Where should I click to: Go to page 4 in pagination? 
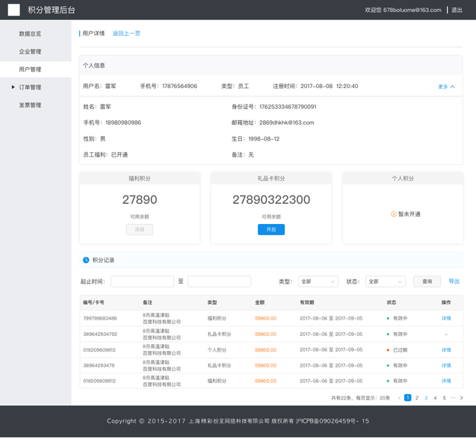(435, 398)
